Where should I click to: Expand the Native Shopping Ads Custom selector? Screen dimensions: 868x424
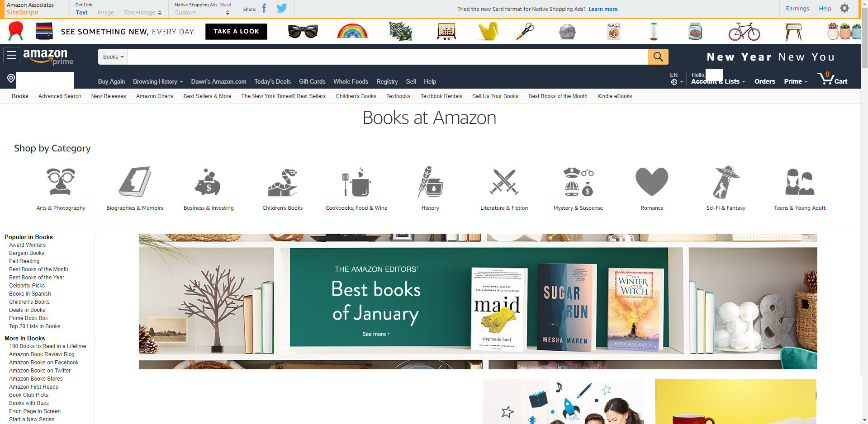(x=202, y=13)
